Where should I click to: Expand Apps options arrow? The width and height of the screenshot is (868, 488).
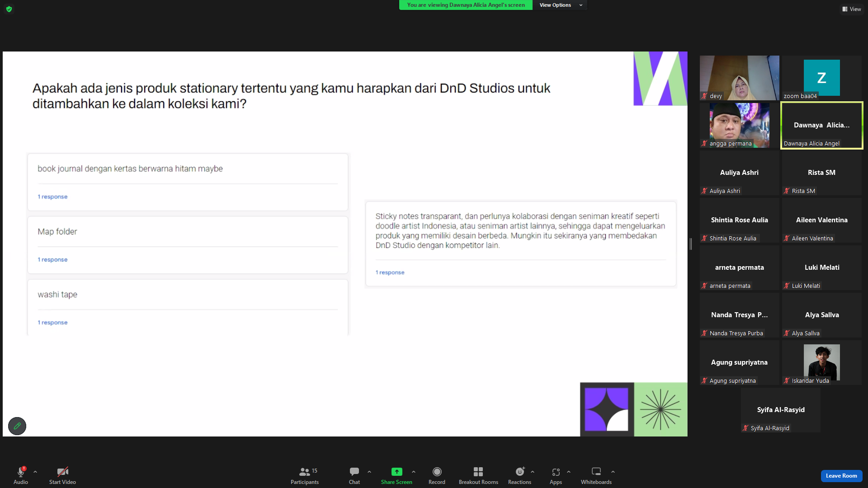pyautogui.click(x=569, y=472)
